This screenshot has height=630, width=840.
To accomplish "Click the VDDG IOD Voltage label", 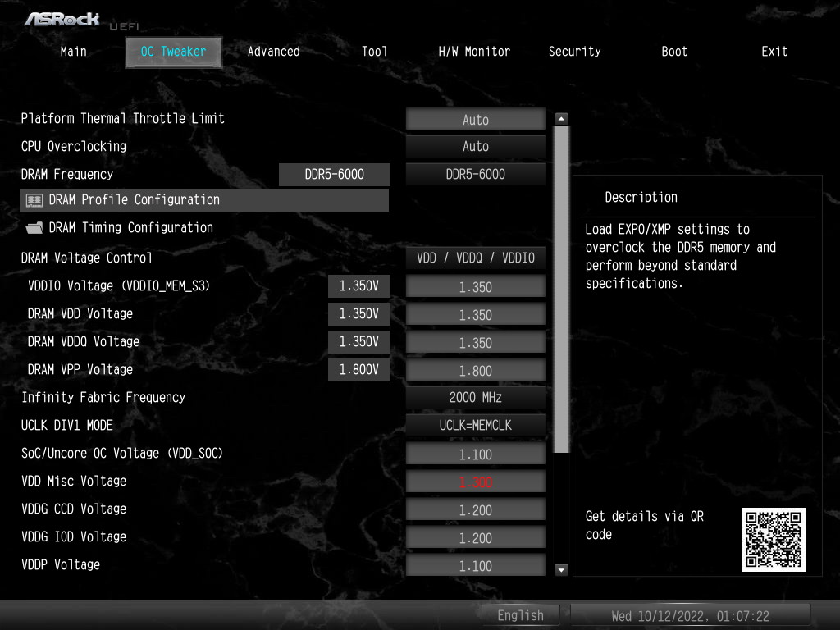I will (73, 536).
